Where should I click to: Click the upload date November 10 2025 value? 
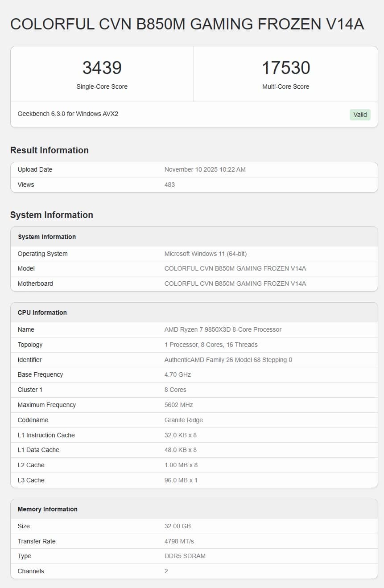coord(205,169)
